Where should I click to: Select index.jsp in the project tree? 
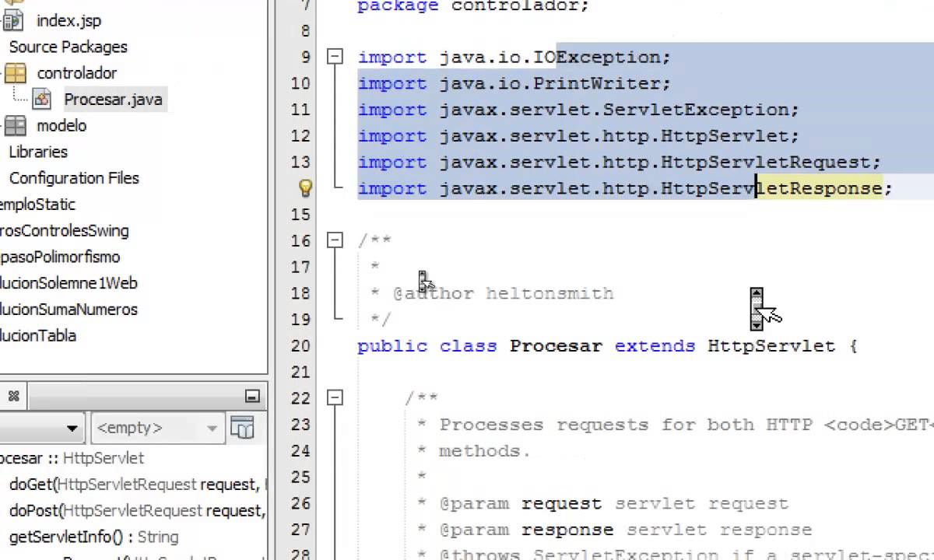click(x=68, y=21)
